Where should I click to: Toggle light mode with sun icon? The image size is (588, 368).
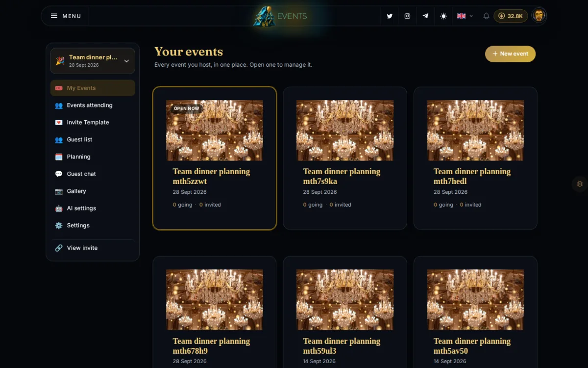[x=443, y=16]
